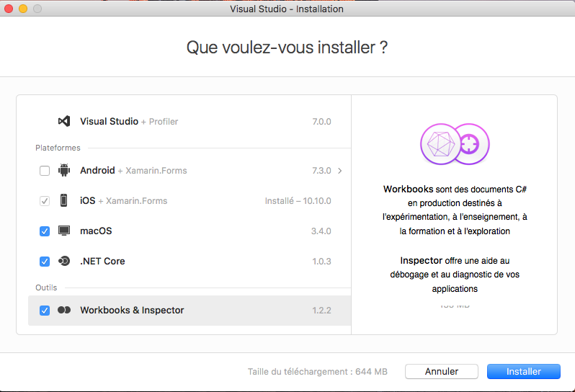Click the Android robot icon
The width and height of the screenshot is (575, 392).
click(x=64, y=170)
